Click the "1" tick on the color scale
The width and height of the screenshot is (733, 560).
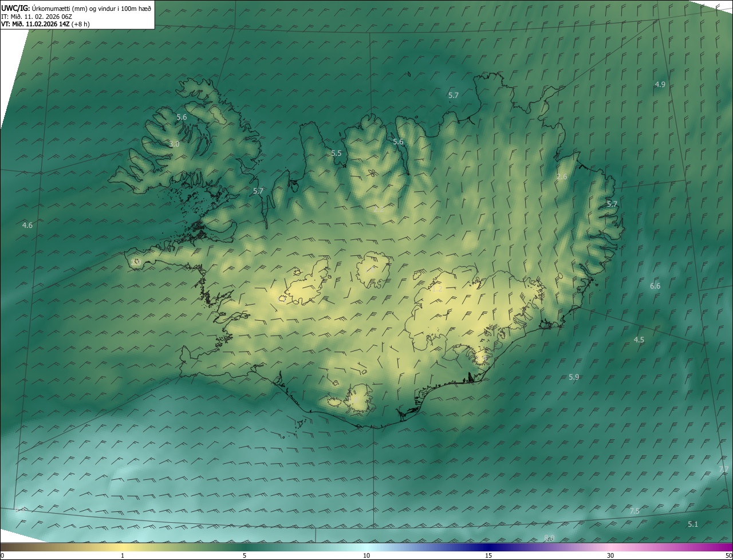pos(123,555)
